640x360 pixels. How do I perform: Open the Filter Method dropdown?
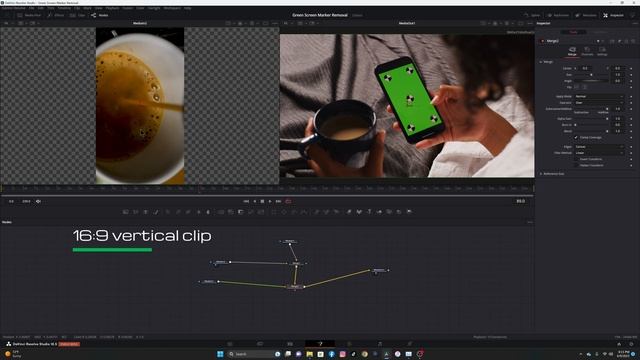click(599, 153)
